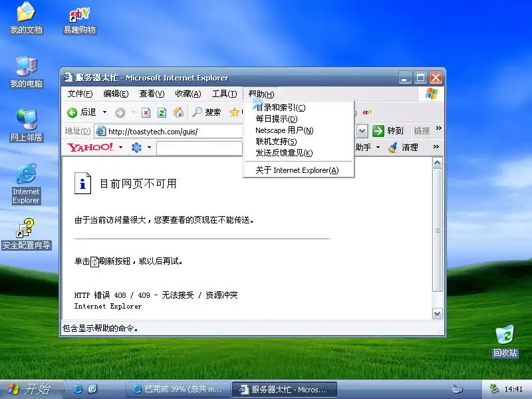
Task: Click the 14:41 taskbar clock
Action: click(x=513, y=389)
